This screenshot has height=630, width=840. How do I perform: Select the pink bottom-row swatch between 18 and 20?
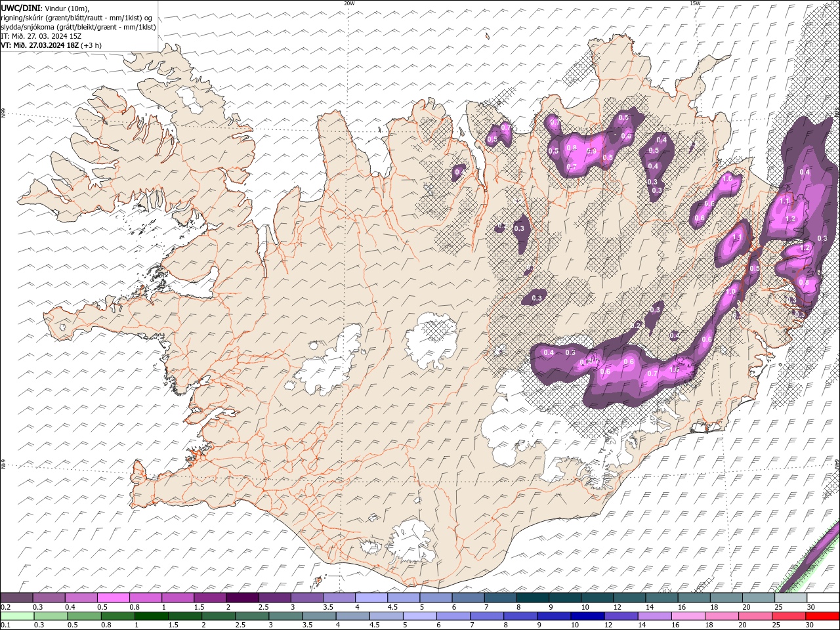721,616
